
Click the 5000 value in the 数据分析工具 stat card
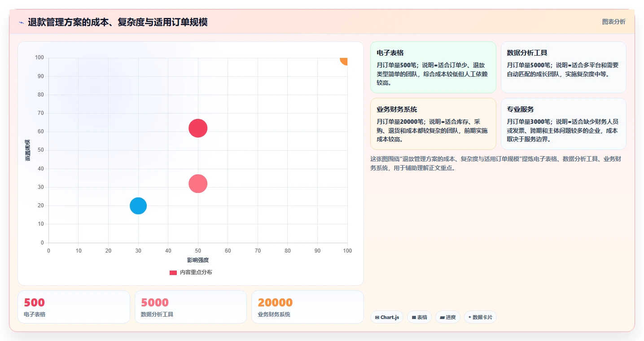[x=155, y=302]
